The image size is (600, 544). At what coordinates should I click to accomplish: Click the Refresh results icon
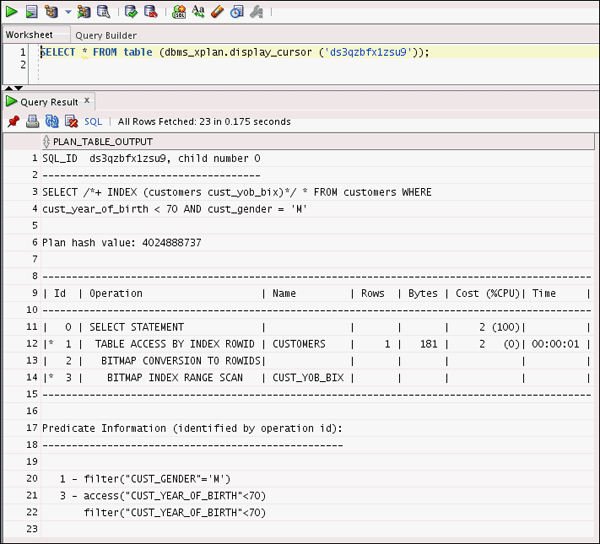coord(51,121)
